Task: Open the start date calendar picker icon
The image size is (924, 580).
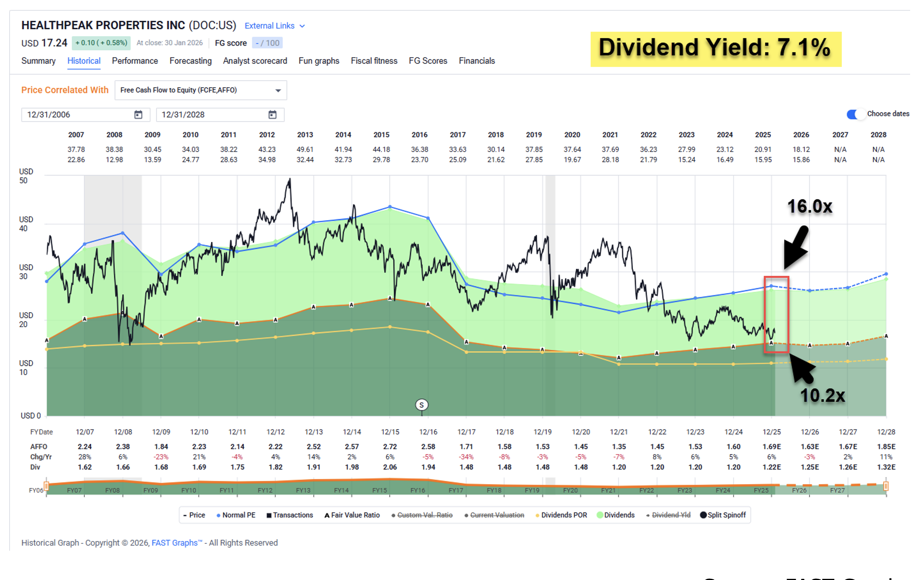Action: coord(138,114)
